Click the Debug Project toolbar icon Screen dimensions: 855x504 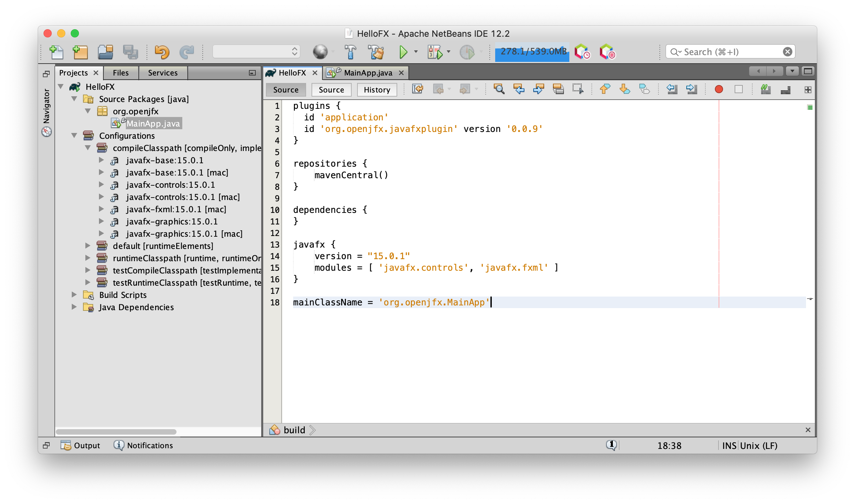point(435,52)
